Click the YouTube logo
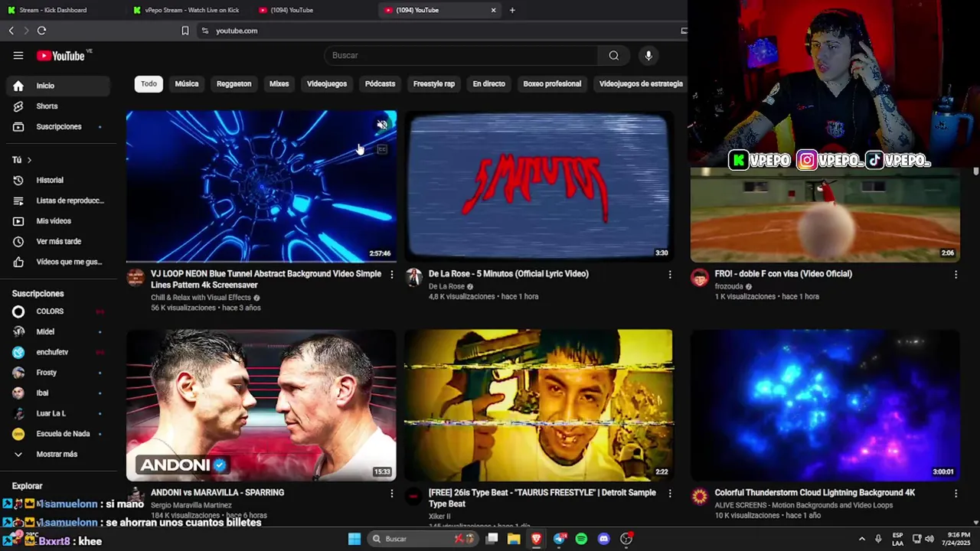980x551 pixels. (60, 56)
